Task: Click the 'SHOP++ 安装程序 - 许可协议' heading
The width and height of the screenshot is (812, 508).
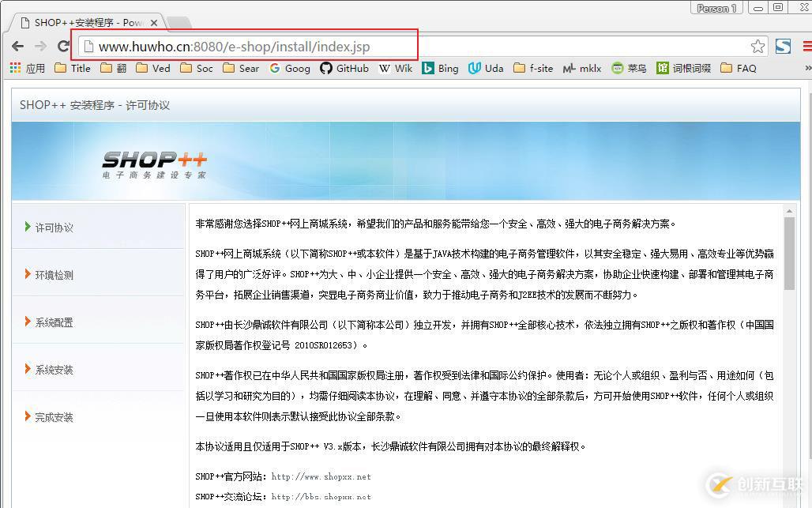Action: pos(95,105)
